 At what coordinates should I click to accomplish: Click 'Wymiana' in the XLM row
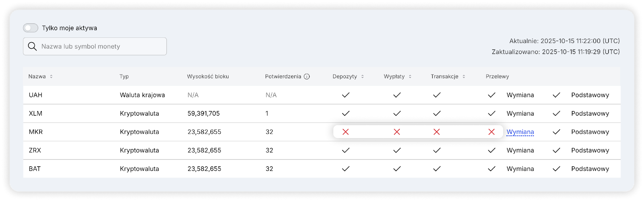tap(520, 114)
